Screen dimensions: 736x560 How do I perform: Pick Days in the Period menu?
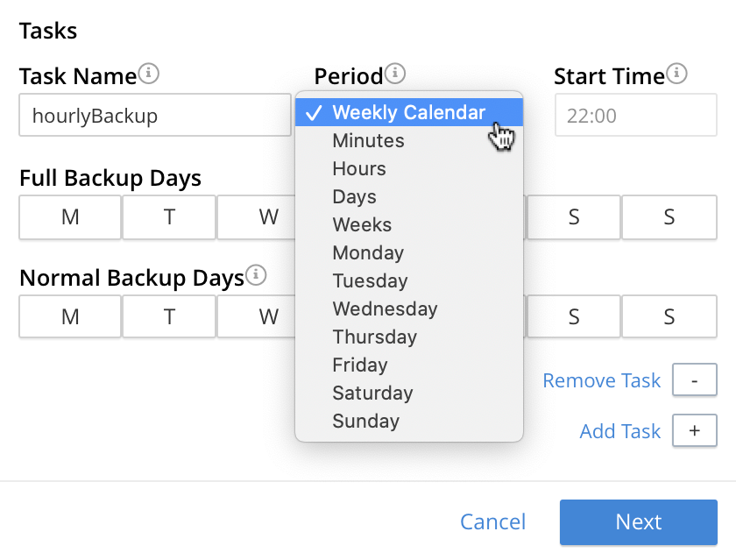354,196
